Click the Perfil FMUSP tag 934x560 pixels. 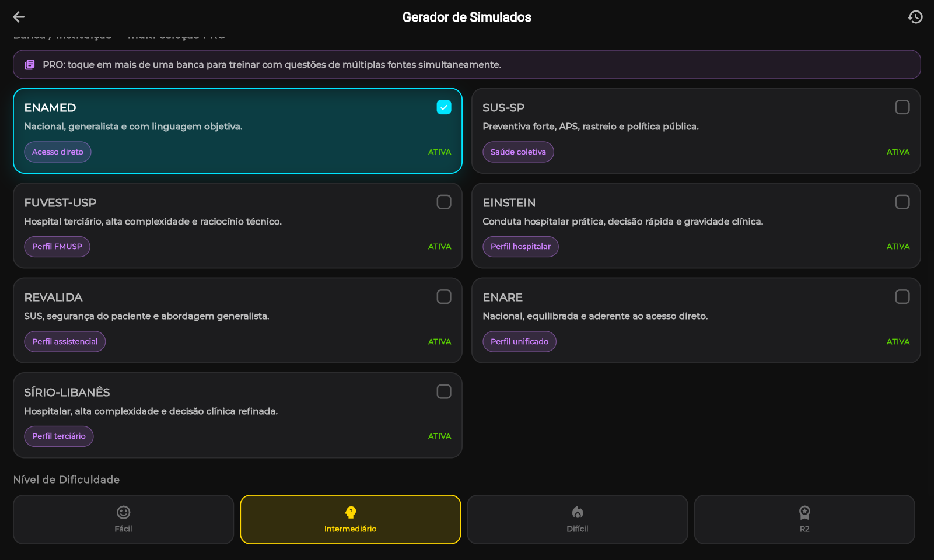[57, 247]
